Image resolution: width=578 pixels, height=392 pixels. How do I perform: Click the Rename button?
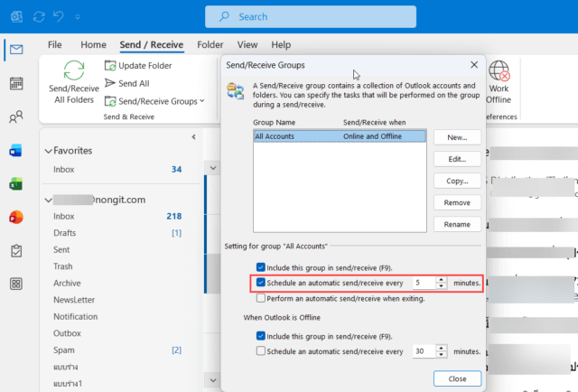tap(457, 224)
